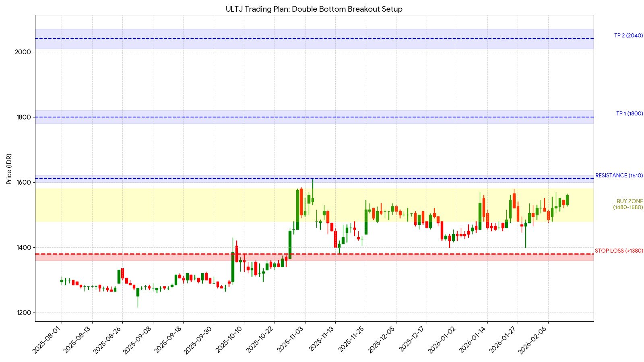Click the y-axis tick value 2000

(23, 52)
